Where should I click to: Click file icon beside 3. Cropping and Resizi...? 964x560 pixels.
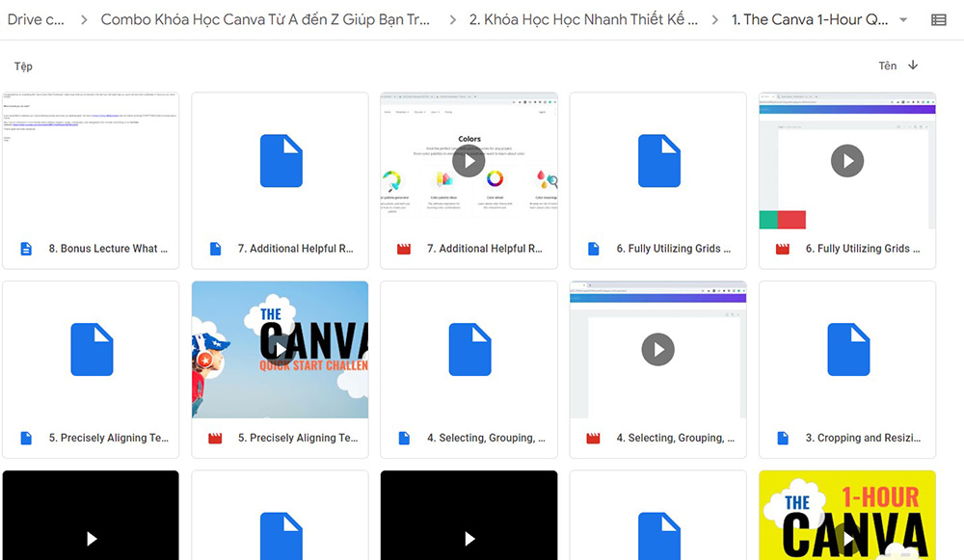tap(783, 439)
